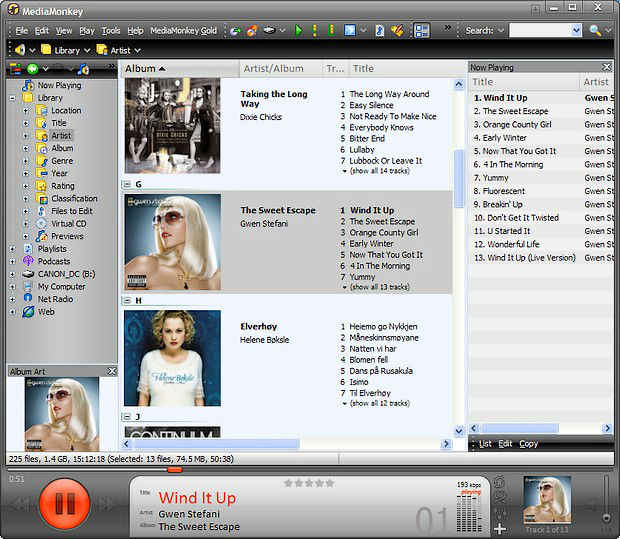Select track Orange County Girl in Now Playing
The width and height of the screenshot is (620, 539).
pos(517,125)
